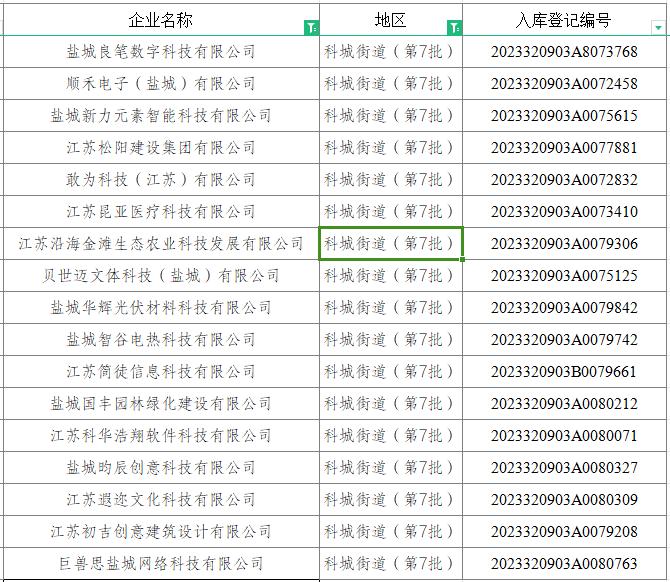Select cell 顺禾电子（盐城）有限公司
Screen dimensions: 670x582
click(x=161, y=84)
